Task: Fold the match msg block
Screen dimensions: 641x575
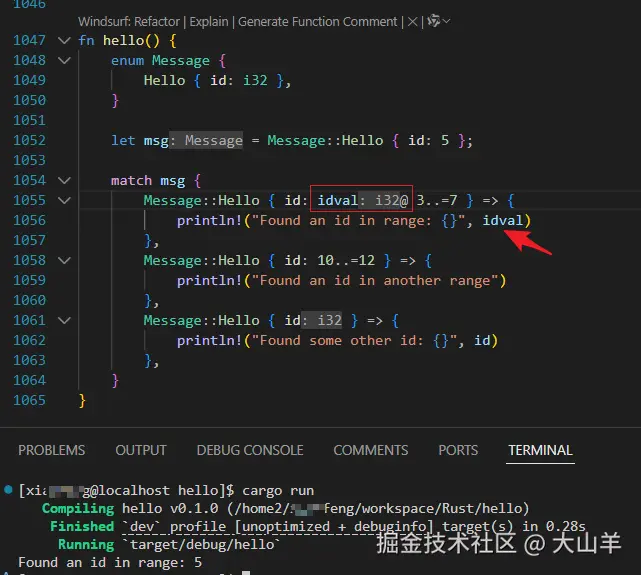Action: point(65,181)
